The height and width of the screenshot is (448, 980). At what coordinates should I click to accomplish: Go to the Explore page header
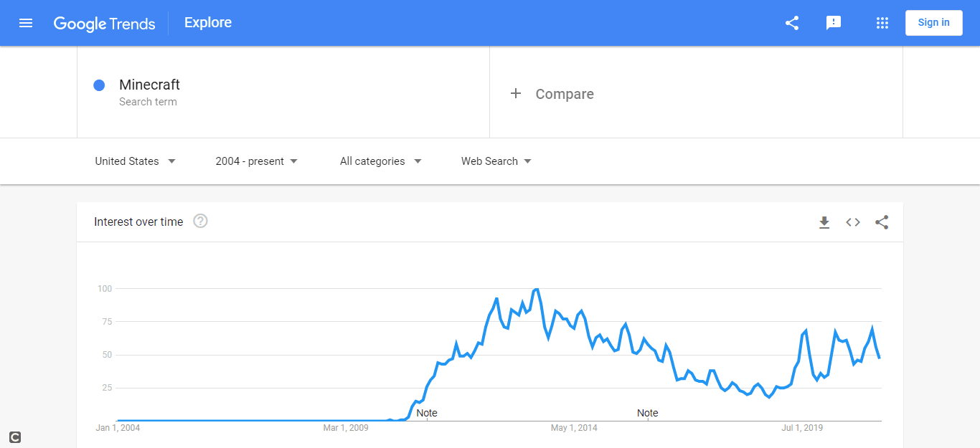207,22
